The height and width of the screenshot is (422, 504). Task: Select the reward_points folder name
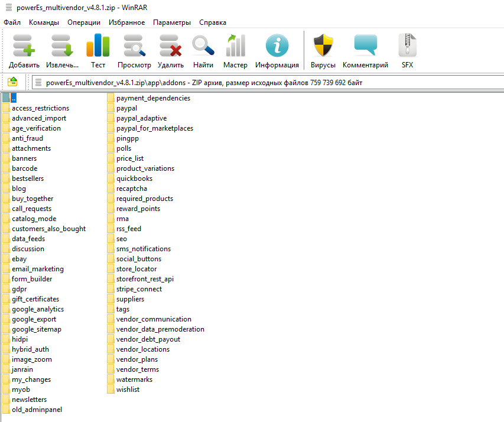[x=138, y=209]
